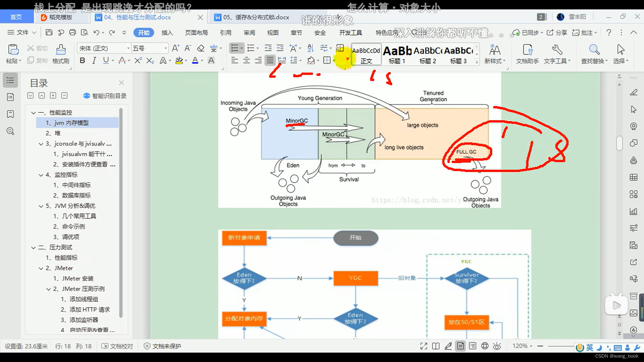Click pen edit icon in right sidebar
The image size is (644, 362).
pos(633,92)
